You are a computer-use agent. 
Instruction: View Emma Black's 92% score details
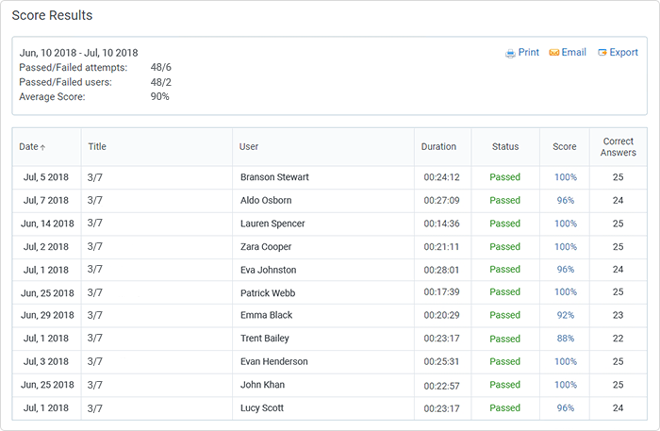565,315
